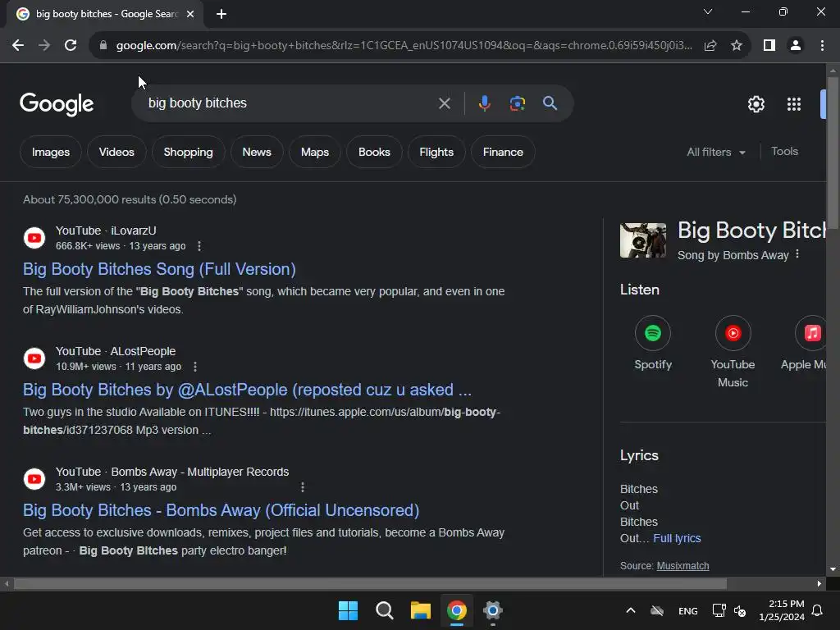This screenshot has height=630, width=840.
Task: Switch to News results
Action: [257, 152]
